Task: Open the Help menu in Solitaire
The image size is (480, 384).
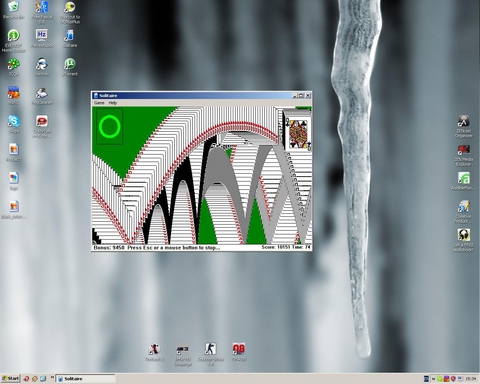Action: pyautogui.click(x=113, y=103)
